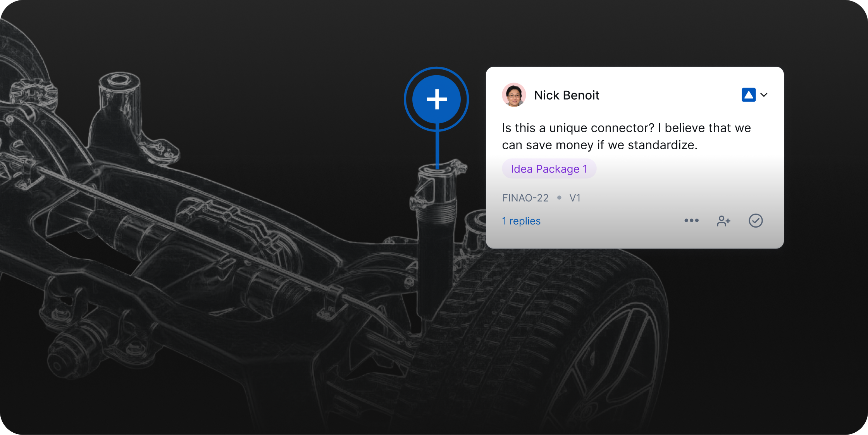Image resolution: width=868 pixels, height=435 pixels.
Task: Resolve the comment with the checkmark icon
Action: click(756, 221)
